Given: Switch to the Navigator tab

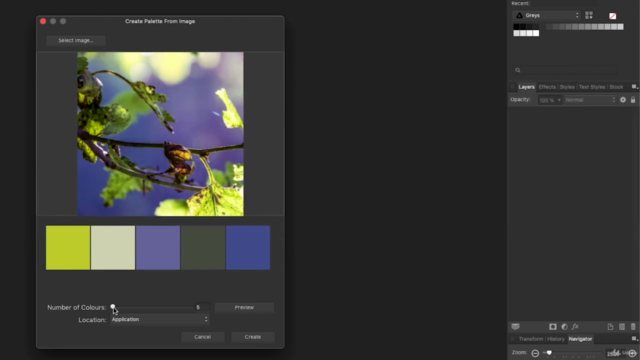Looking at the screenshot, I should pyautogui.click(x=580, y=339).
